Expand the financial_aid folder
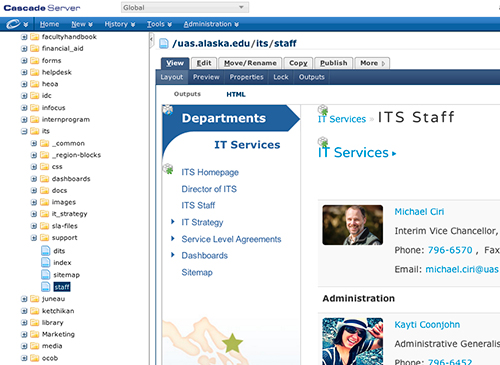Viewport: 500px width, 365px height. [x=24, y=49]
